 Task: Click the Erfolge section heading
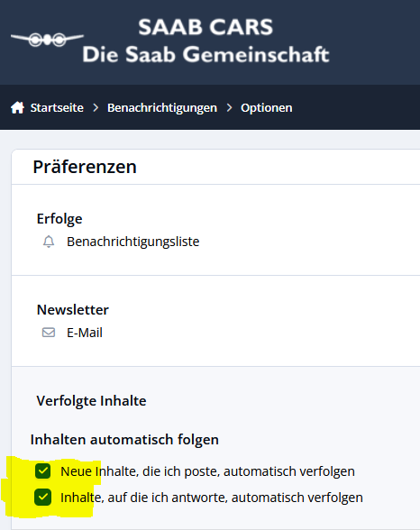click(x=59, y=219)
